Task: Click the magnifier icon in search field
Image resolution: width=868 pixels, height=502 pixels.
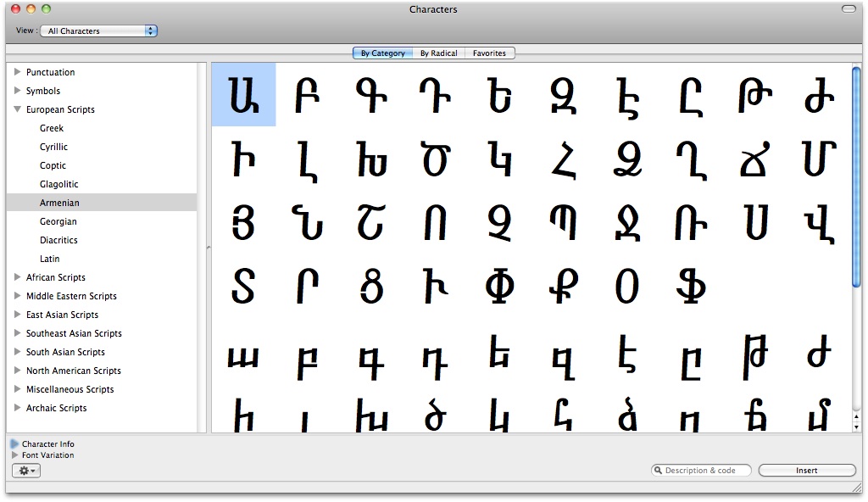Action: [658, 471]
